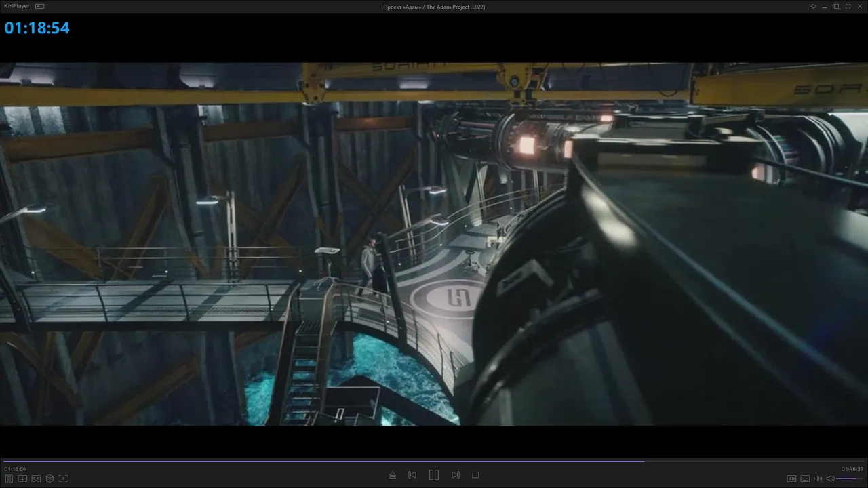
Task: Click the total duration 01:46:37 label
Action: click(x=852, y=469)
